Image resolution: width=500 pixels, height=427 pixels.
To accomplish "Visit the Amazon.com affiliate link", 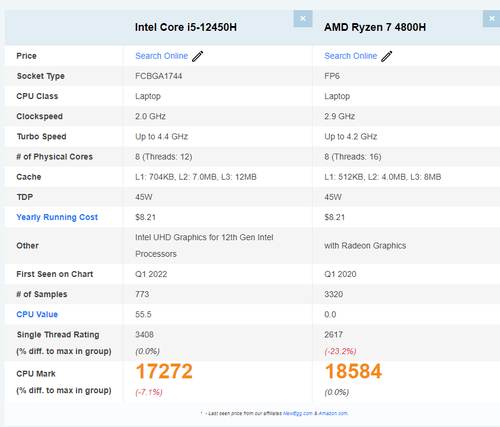I will [333, 413].
